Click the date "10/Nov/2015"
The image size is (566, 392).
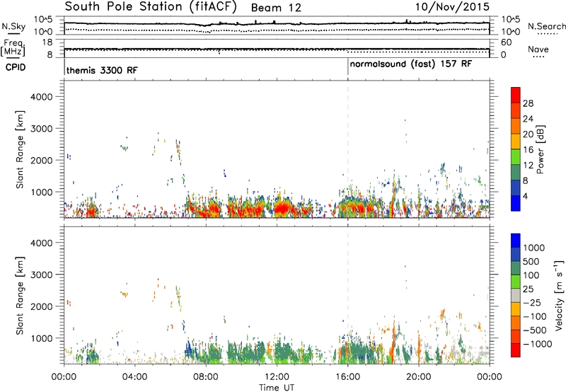click(452, 6)
